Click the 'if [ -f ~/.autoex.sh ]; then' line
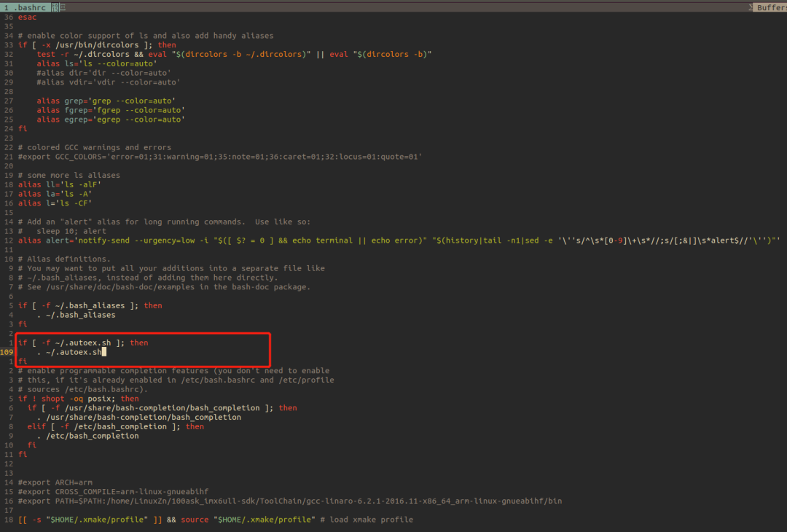Viewport: 787px width, 532px height. point(83,343)
